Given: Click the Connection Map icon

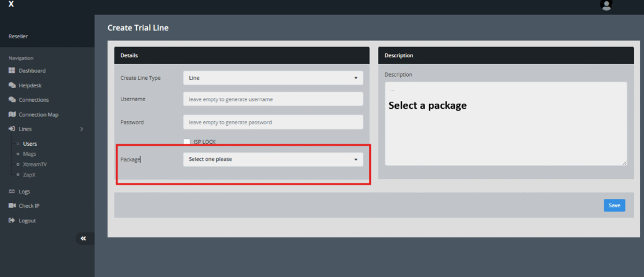Looking at the screenshot, I should tap(12, 114).
